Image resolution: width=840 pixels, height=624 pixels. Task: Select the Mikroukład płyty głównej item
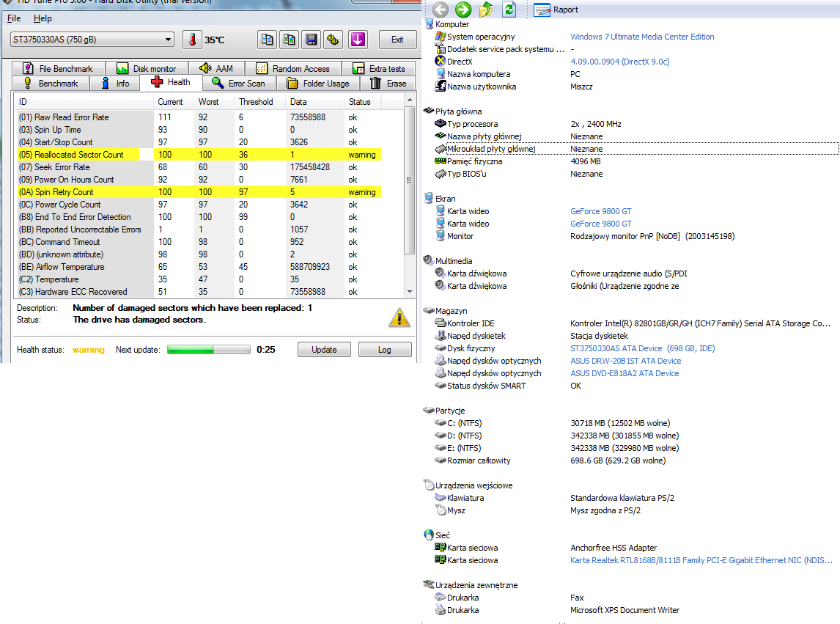click(490, 149)
